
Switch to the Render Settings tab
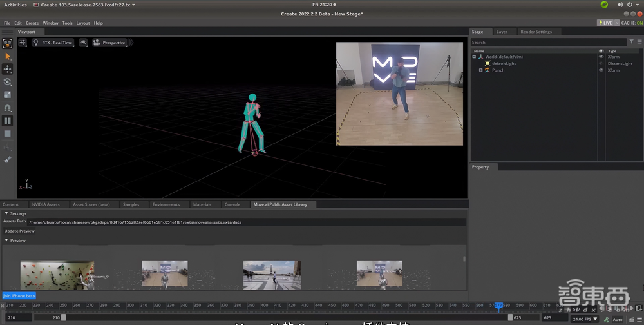click(x=536, y=32)
